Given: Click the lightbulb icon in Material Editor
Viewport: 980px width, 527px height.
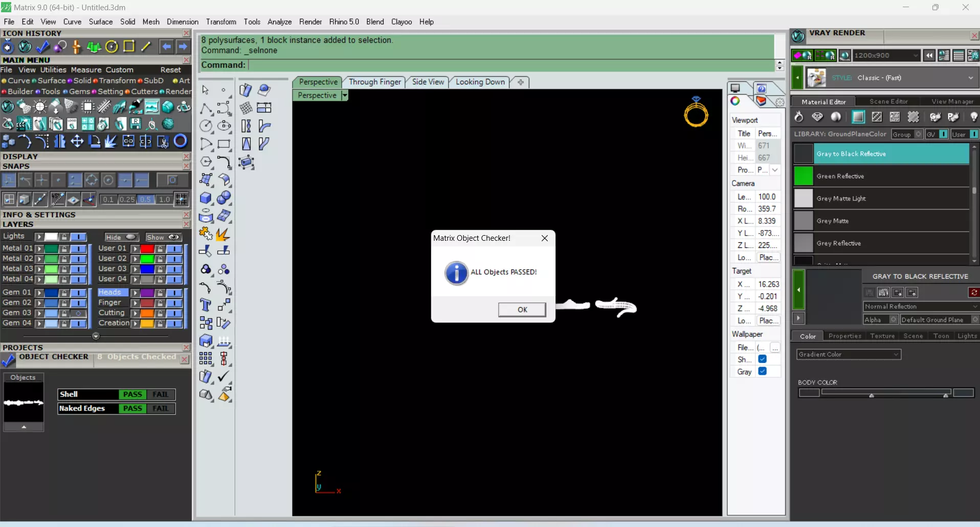Looking at the screenshot, I should pos(974,117).
